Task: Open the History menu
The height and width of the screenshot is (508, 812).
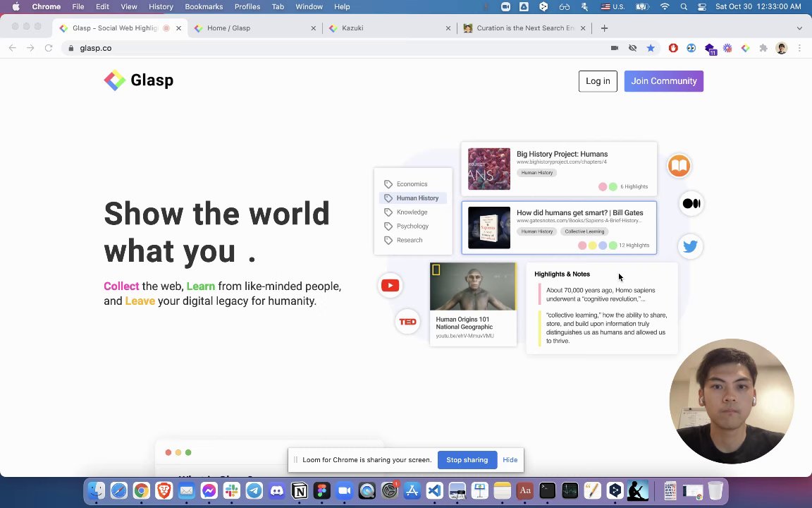Action: click(x=161, y=7)
